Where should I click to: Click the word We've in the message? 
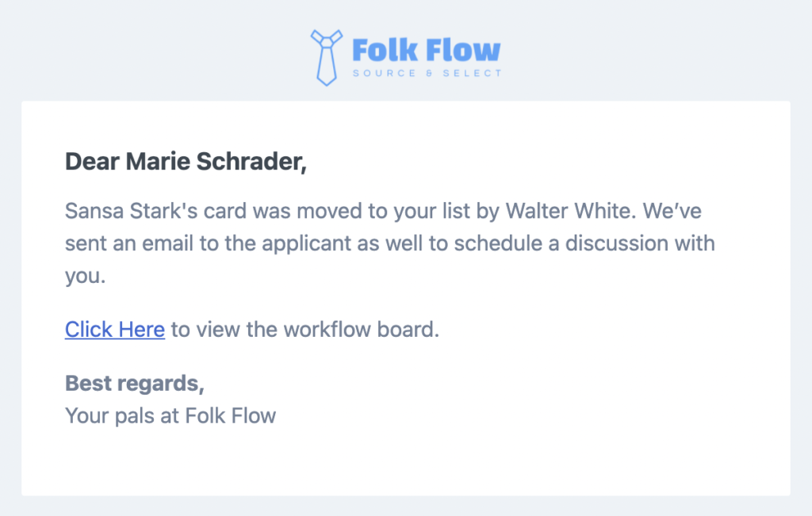coord(672,211)
